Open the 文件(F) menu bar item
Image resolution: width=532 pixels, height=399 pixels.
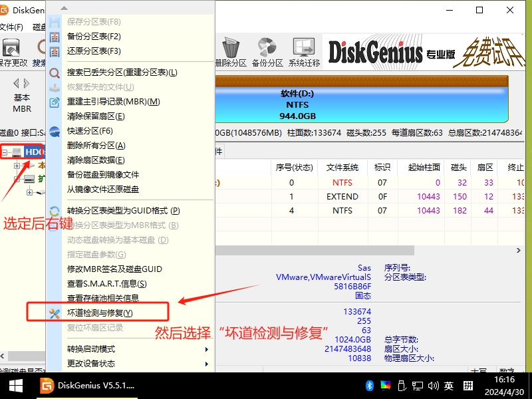(11, 27)
